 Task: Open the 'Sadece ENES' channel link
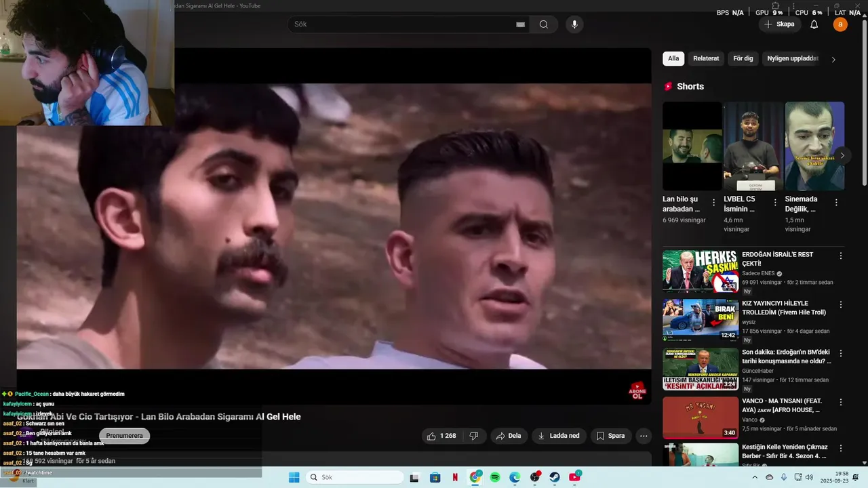point(758,273)
